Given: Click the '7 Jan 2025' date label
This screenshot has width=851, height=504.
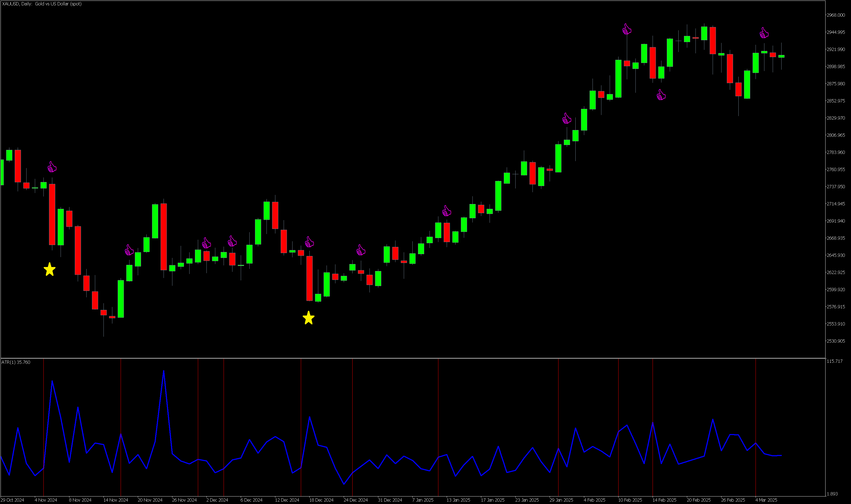Looking at the screenshot, I should pos(423,500).
